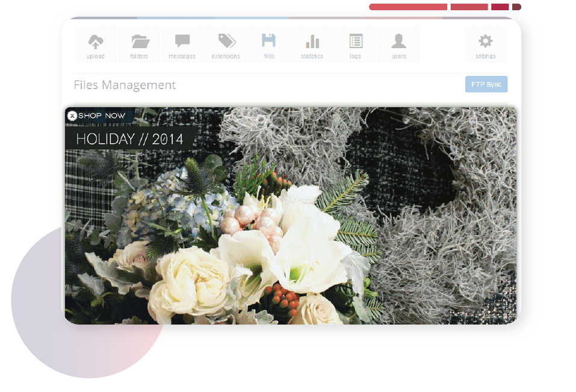This screenshot has width=576, height=392.
Task: View the statistics bar chart icon
Action: [312, 42]
